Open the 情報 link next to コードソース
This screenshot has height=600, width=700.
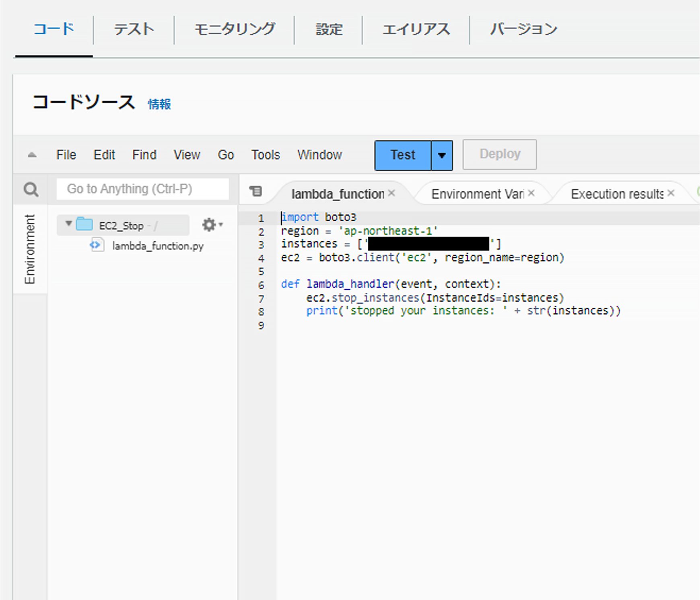coord(159,104)
